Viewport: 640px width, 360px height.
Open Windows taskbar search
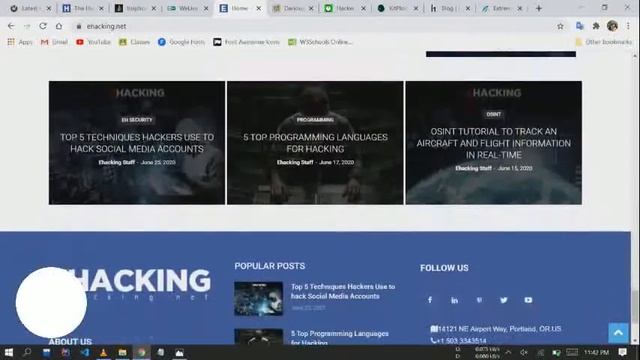click(x=27, y=352)
